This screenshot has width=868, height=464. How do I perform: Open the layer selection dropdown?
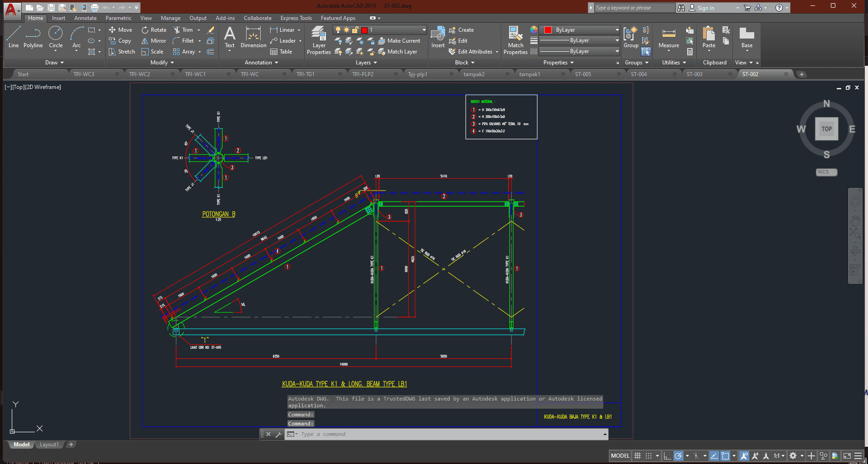(424, 30)
